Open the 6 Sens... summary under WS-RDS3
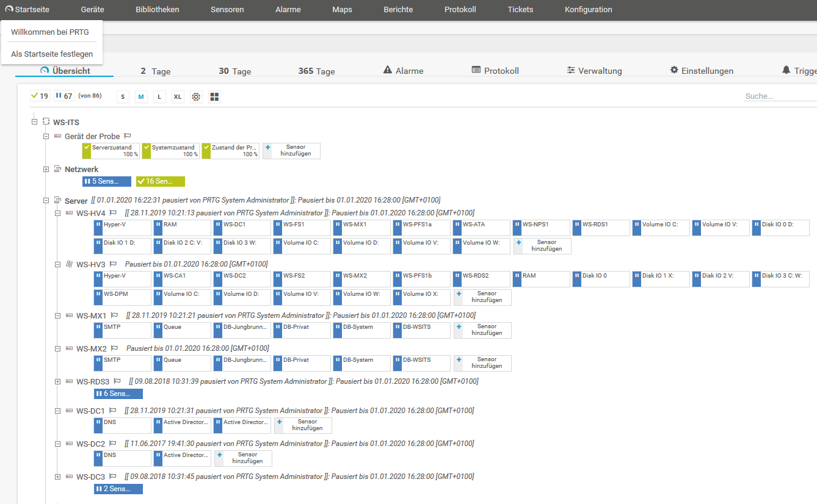 118,394
